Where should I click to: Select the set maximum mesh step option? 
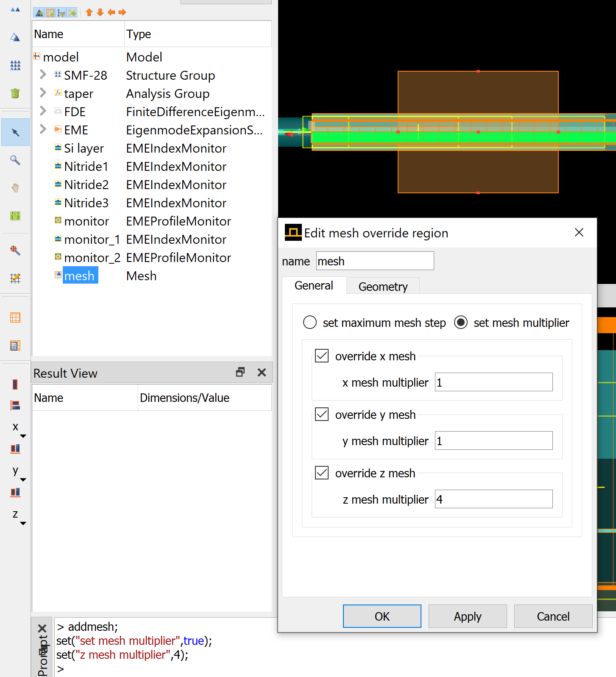tap(310, 323)
